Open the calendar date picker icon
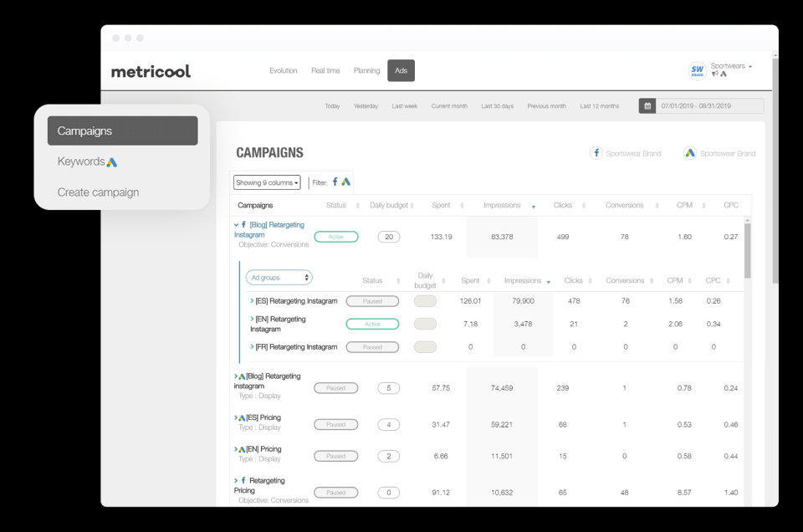The image size is (803, 532). [647, 106]
